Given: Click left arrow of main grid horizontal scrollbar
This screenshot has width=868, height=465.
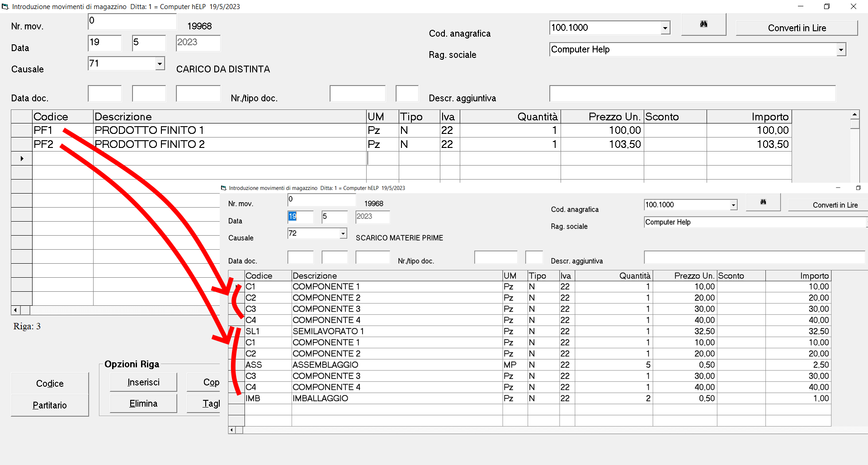Looking at the screenshot, I should pyautogui.click(x=16, y=310).
